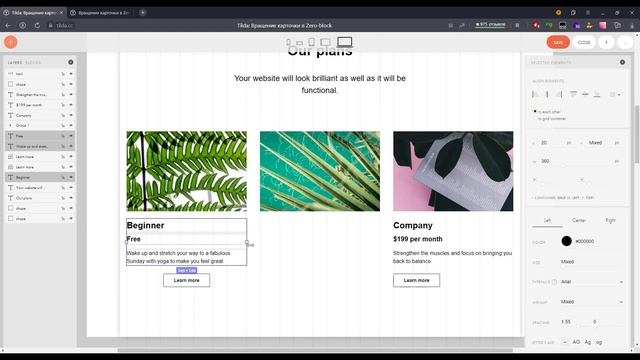640x360 pixels.
Task: Switch to the tablet portrait screen preview
Action: coord(311,42)
